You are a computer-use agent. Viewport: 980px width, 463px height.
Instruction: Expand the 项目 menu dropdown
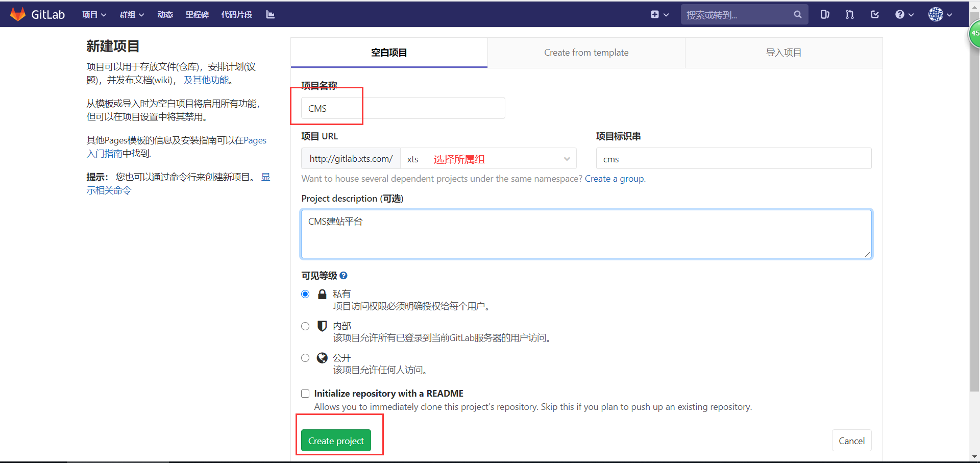pyautogui.click(x=94, y=14)
